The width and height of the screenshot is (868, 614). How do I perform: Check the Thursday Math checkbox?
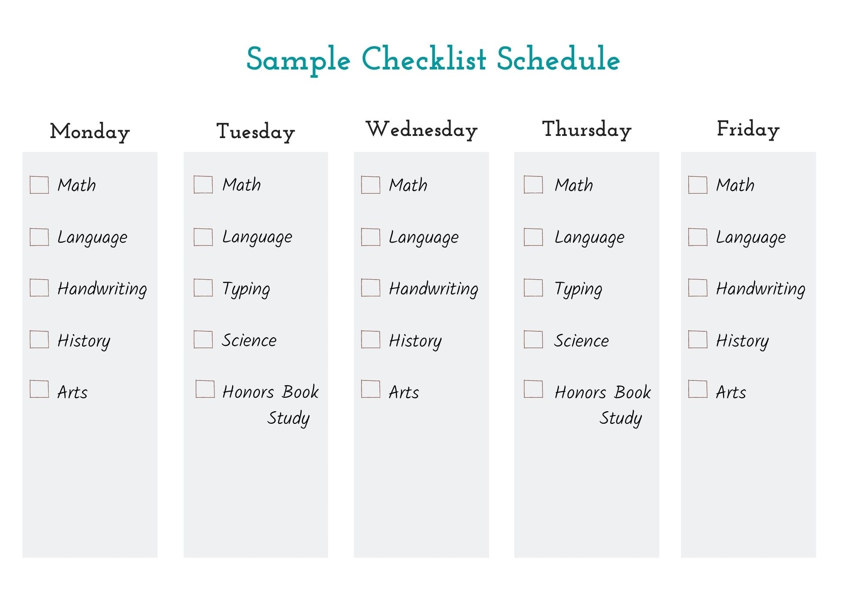[x=533, y=185]
